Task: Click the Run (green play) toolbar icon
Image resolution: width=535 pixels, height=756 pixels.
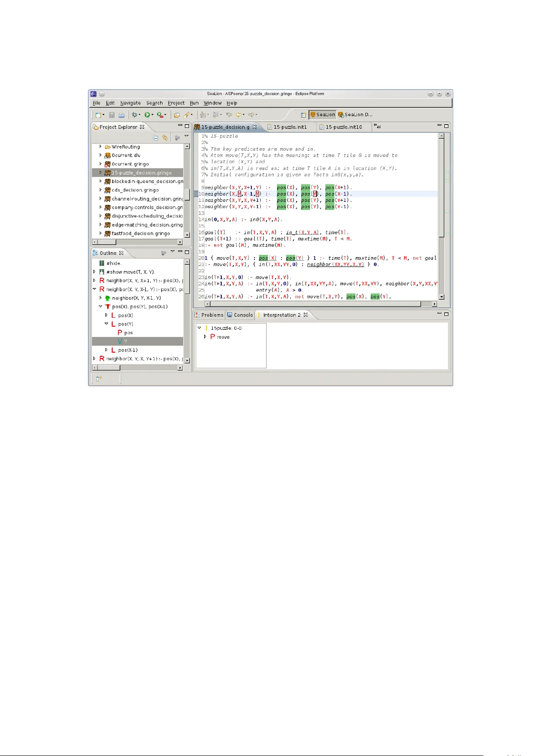Action: point(147,115)
